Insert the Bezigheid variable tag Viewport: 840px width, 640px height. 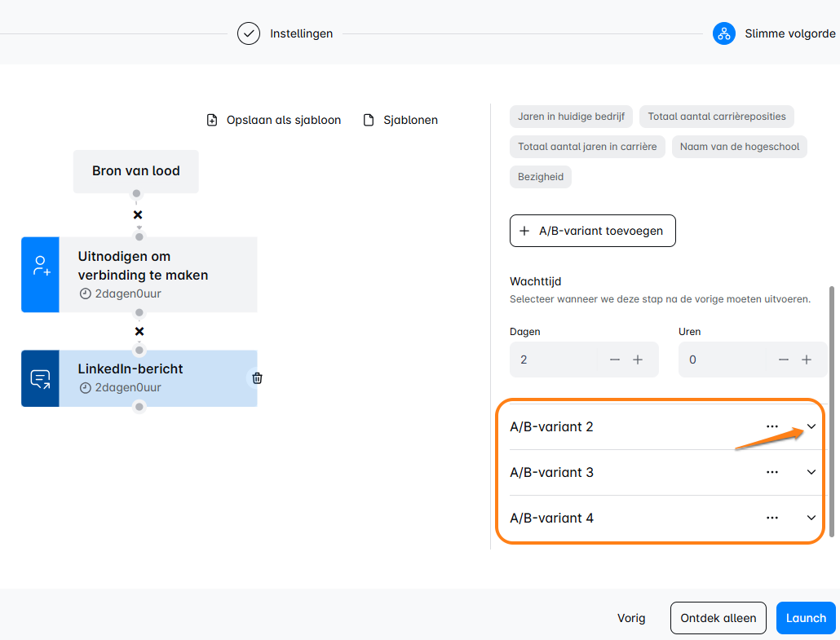540,177
